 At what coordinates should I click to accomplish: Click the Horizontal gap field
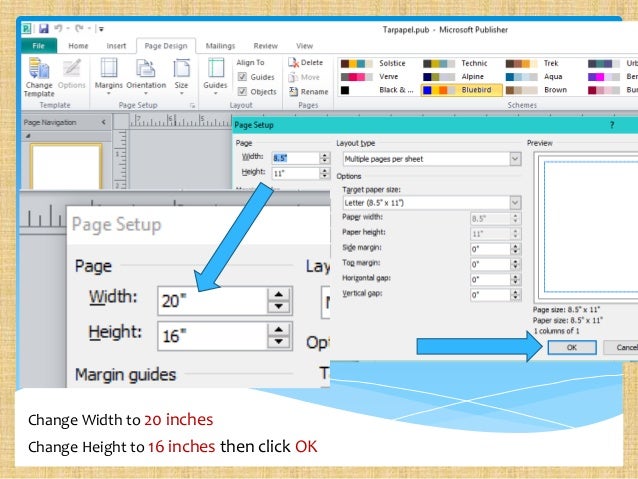coord(490,280)
